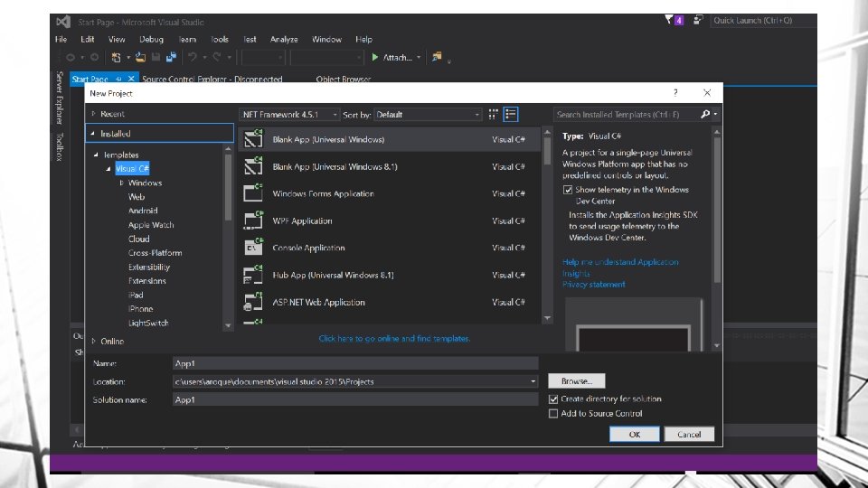Viewport: 868px width, 488px height.
Task: Click the Search Installed Templates field
Action: click(x=626, y=115)
